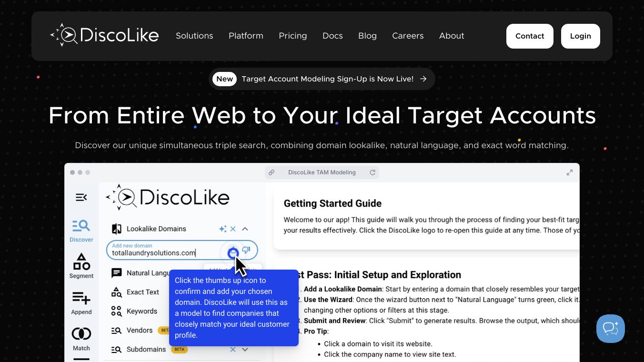The image size is (644, 362).
Task: Select the Append sidebar item
Action: [x=81, y=303]
